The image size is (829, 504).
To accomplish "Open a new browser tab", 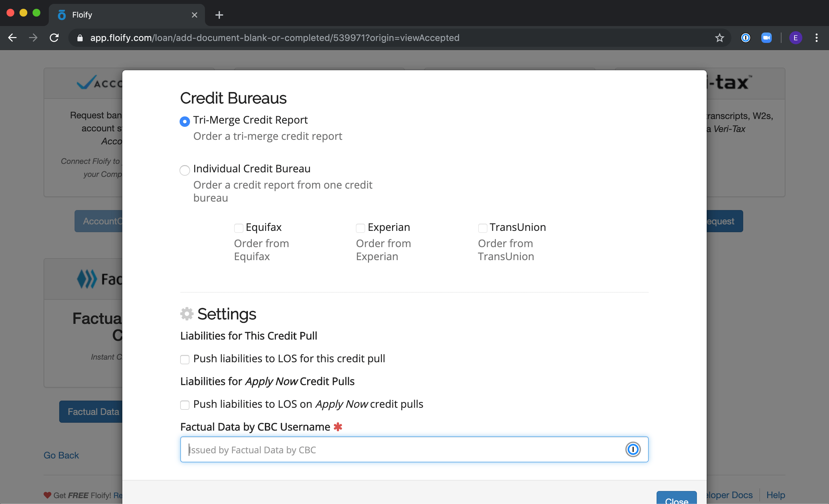I will pyautogui.click(x=219, y=15).
